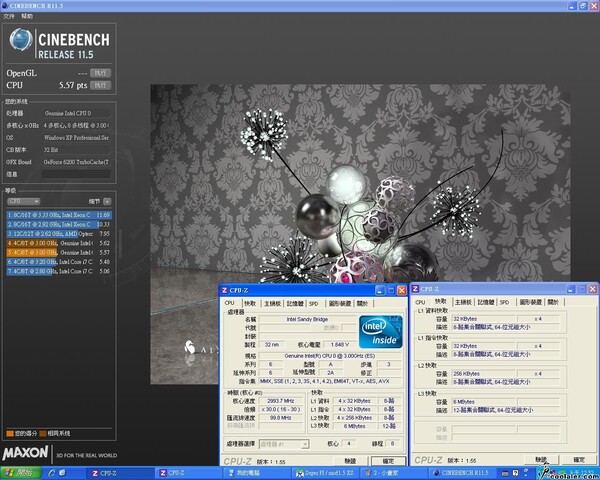Select ranking row 4 Genuine Intel 5.62
600x480 pixels.
(59, 243)
